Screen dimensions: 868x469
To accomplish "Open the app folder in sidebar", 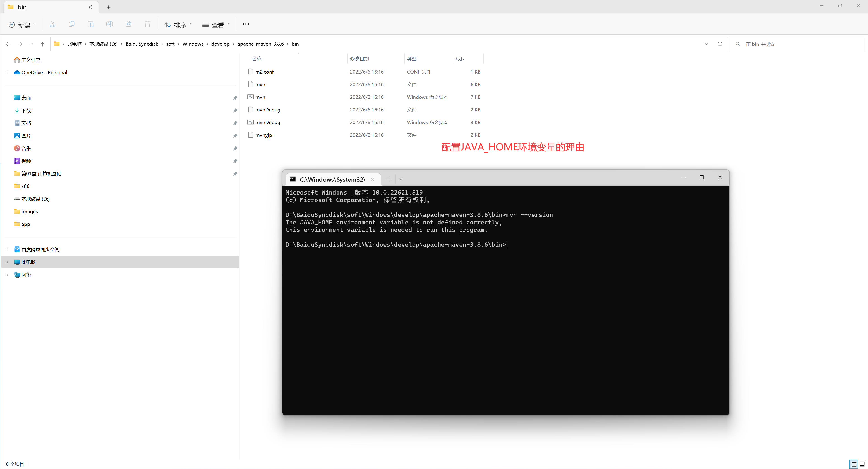I will click(x=22, y=224).
